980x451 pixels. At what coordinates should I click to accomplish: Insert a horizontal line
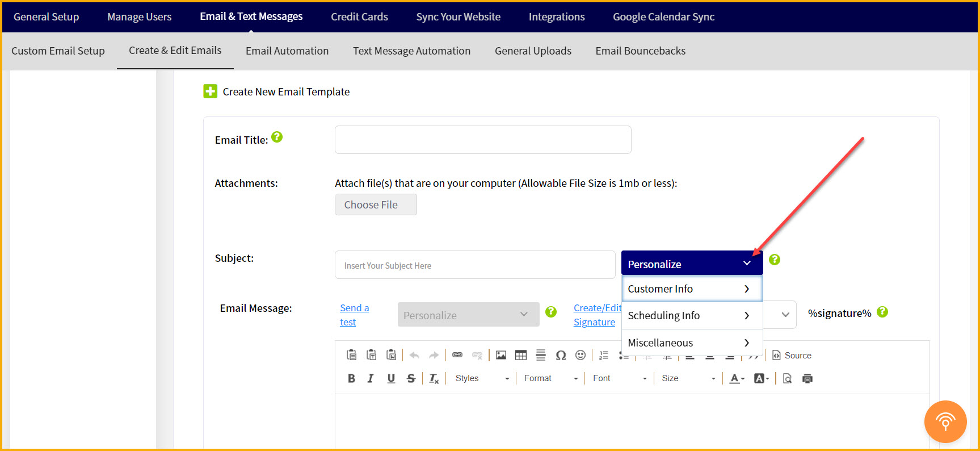(x=541, y=355)
